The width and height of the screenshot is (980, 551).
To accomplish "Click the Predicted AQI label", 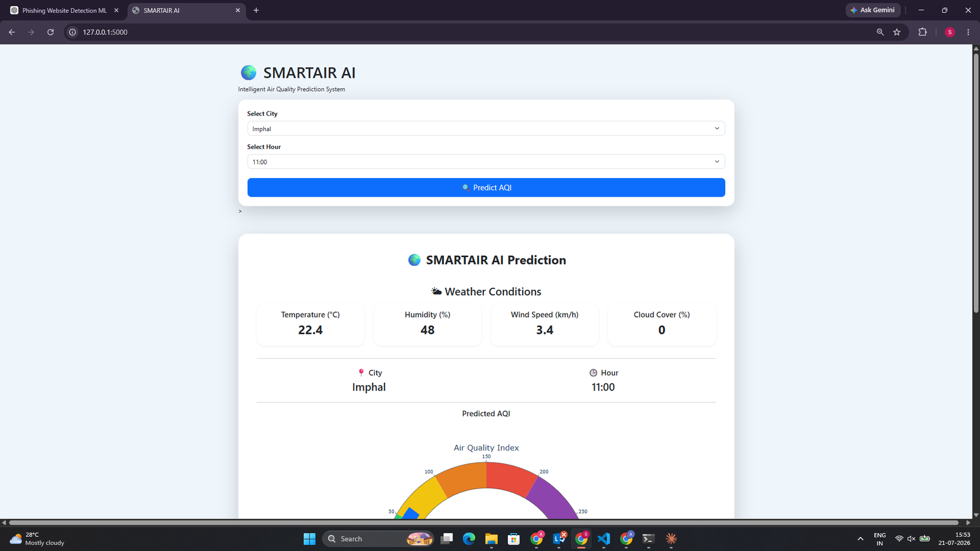I will (x=486, y=414).
